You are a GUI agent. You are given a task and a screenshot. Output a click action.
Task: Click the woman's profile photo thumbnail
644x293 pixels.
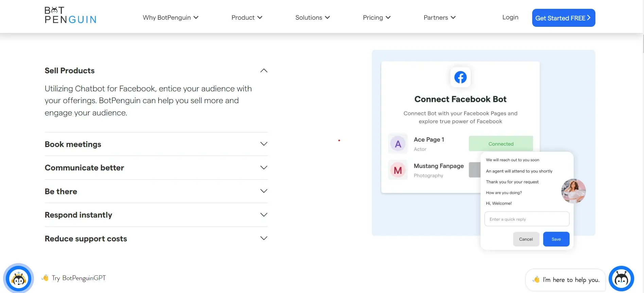tap(574, 191)
